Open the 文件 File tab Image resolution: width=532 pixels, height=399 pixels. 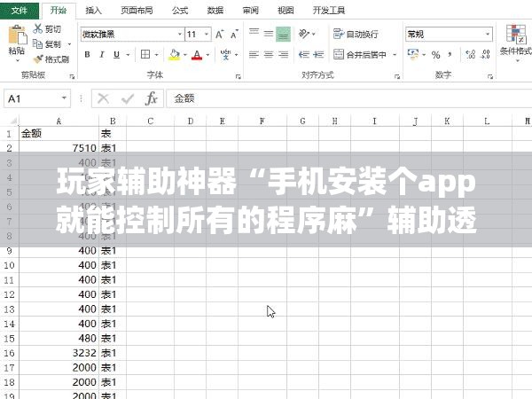[x=20, y=11]
